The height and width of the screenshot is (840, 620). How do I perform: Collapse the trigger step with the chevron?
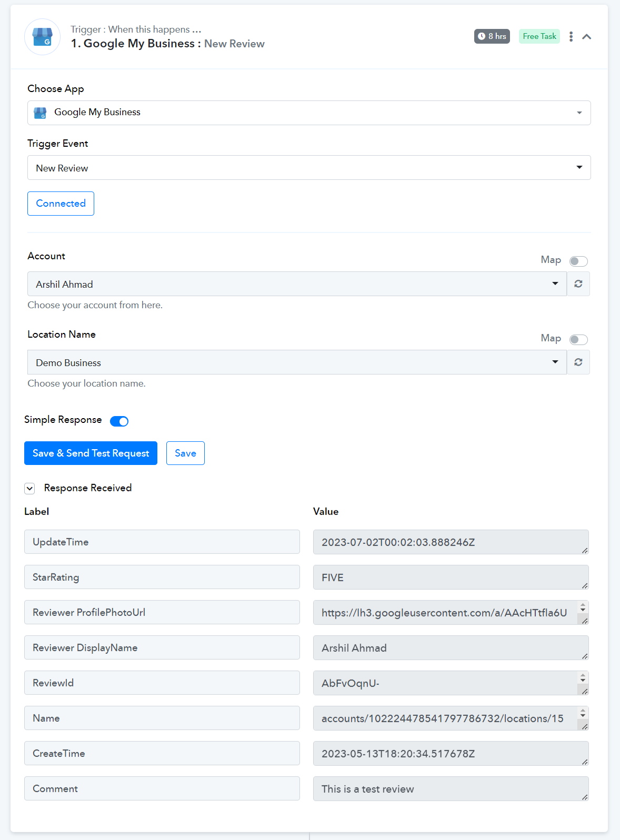(x=587, y=37)
